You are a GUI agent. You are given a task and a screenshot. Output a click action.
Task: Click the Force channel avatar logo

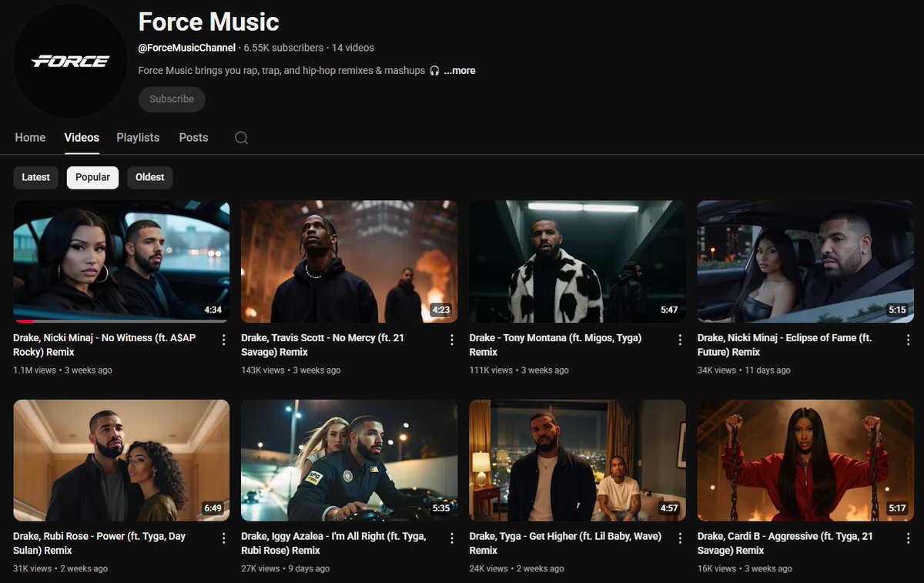[x=70, y=61]
